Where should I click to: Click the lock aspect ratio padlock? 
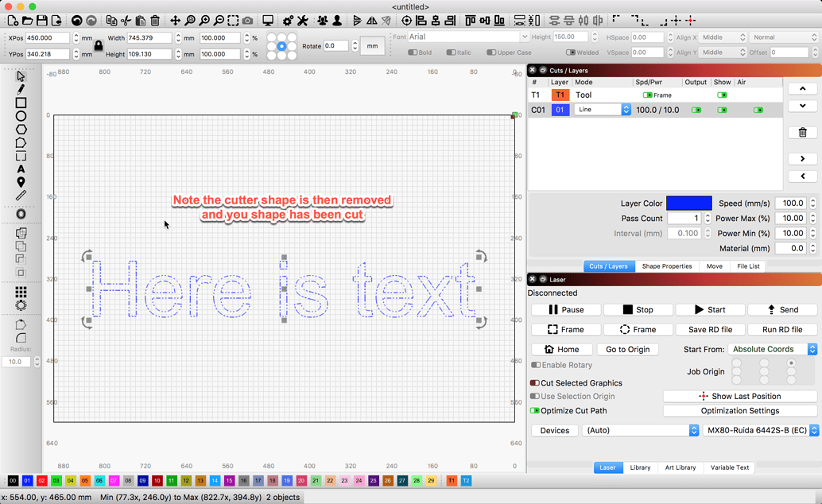pos(98,45)
